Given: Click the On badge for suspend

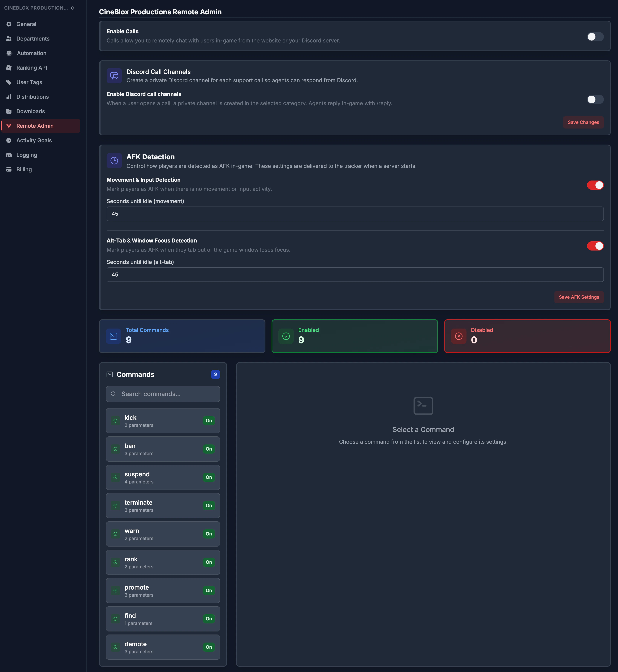Looking at the screenshot, I should 209,477.
